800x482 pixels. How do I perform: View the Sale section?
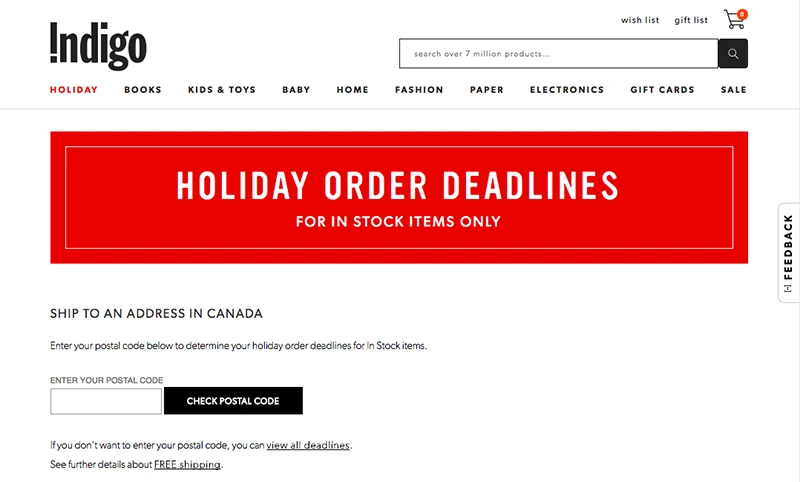[734, 90]
